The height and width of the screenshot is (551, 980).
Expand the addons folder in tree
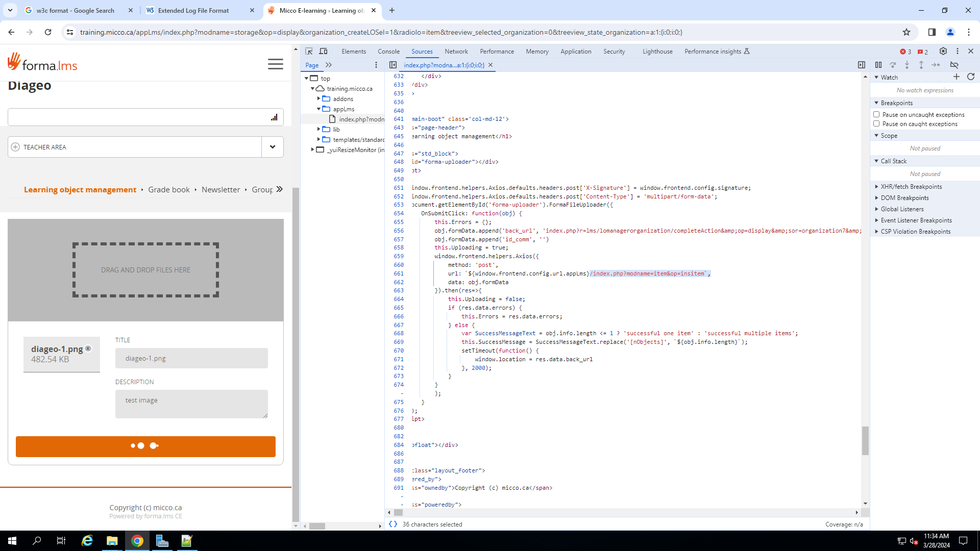319,98
